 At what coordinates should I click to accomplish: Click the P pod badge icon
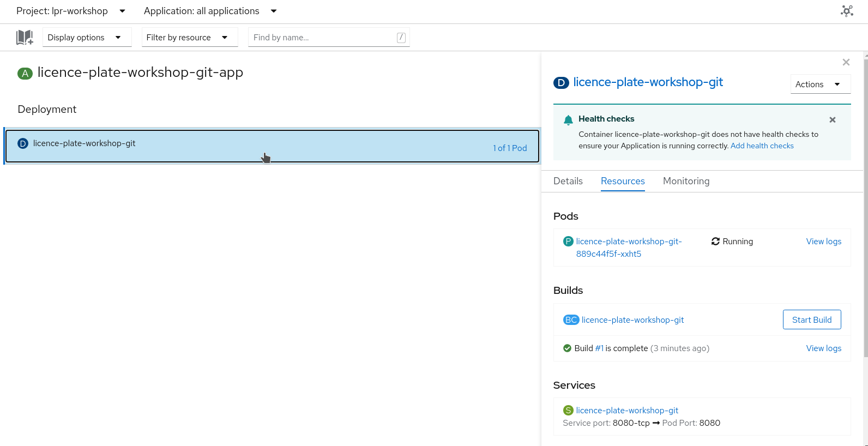click(x=568, y=242)
